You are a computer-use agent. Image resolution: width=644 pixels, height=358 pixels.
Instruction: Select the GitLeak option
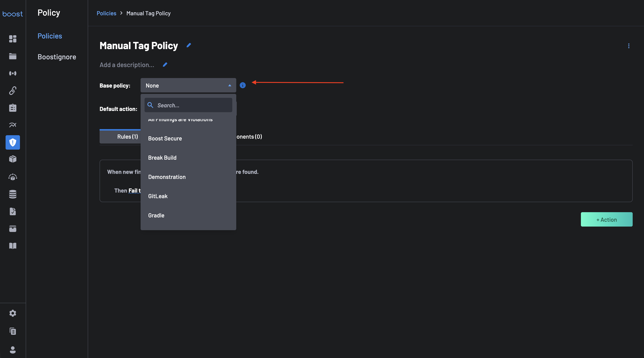pyautogui.click(x=158, y=196)
